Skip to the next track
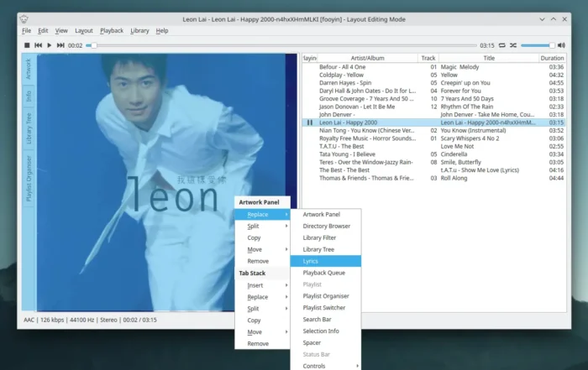 pos(60,45)
